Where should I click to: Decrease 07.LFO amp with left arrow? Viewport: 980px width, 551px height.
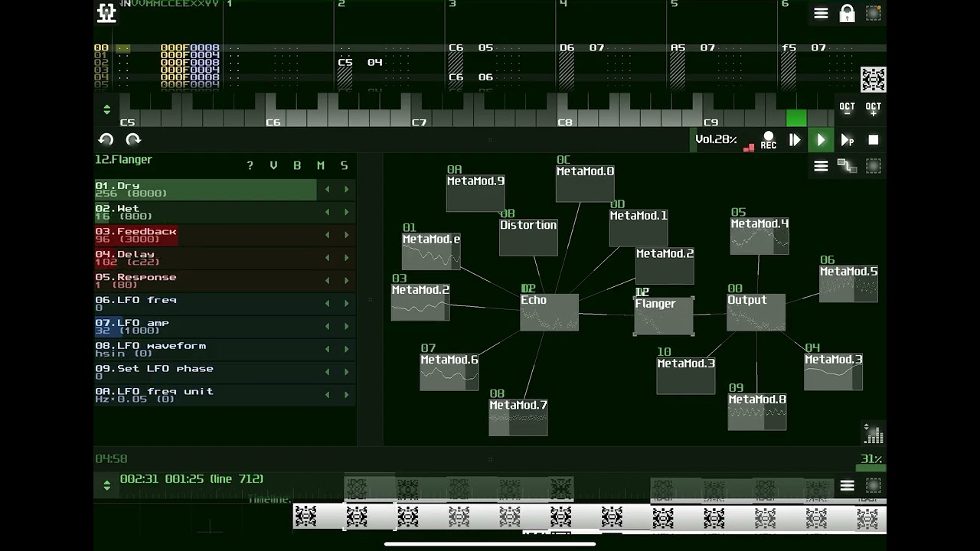(x=328, y=326)
